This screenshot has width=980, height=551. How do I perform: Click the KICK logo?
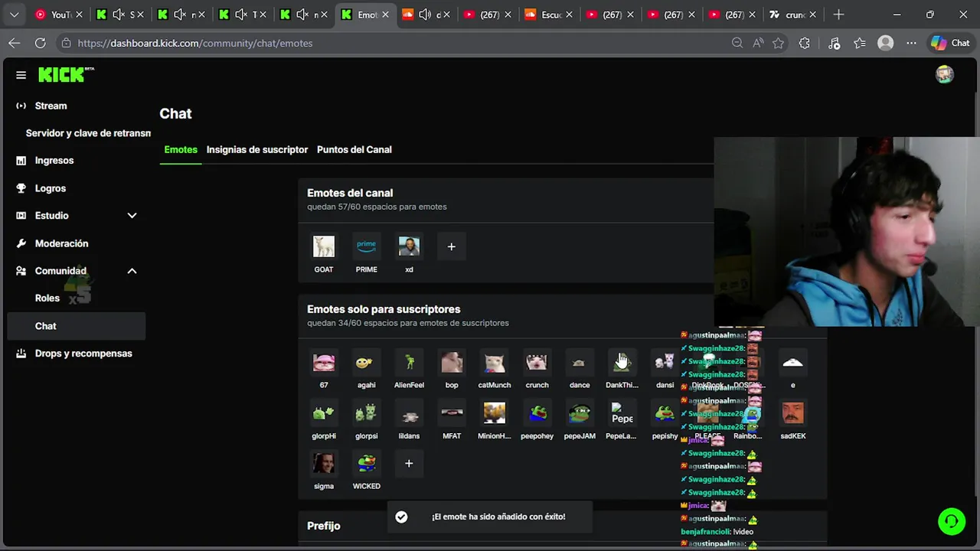[66, 74]
